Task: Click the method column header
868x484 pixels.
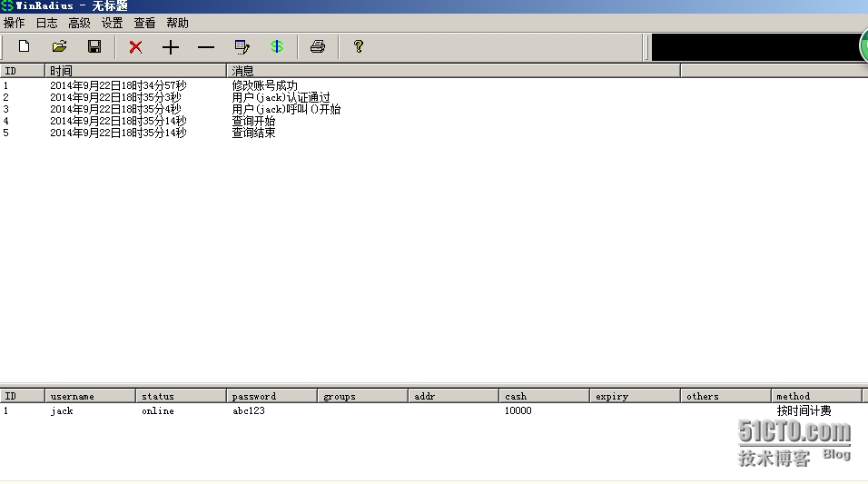Action: pos(816,396)
